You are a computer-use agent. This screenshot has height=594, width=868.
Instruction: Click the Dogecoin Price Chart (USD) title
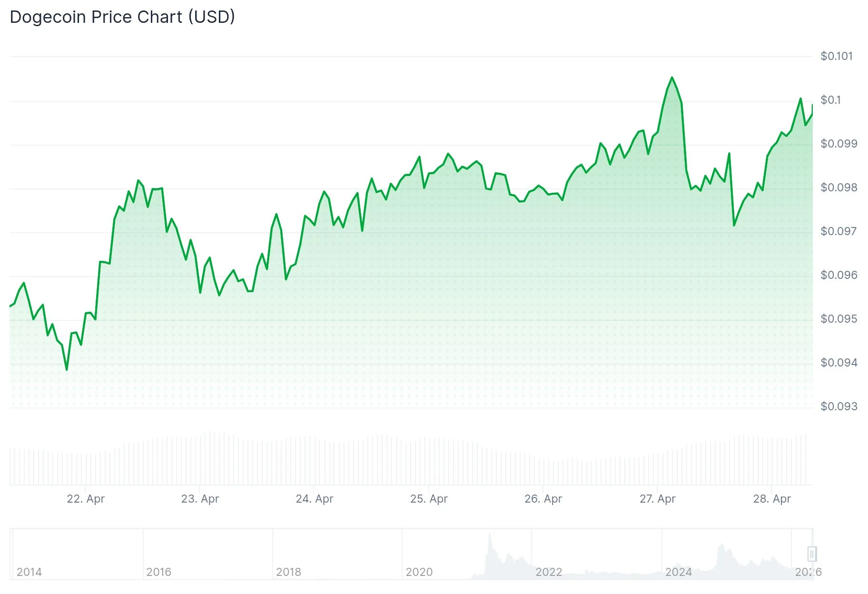pyautogui.click(x=122, y=17)
